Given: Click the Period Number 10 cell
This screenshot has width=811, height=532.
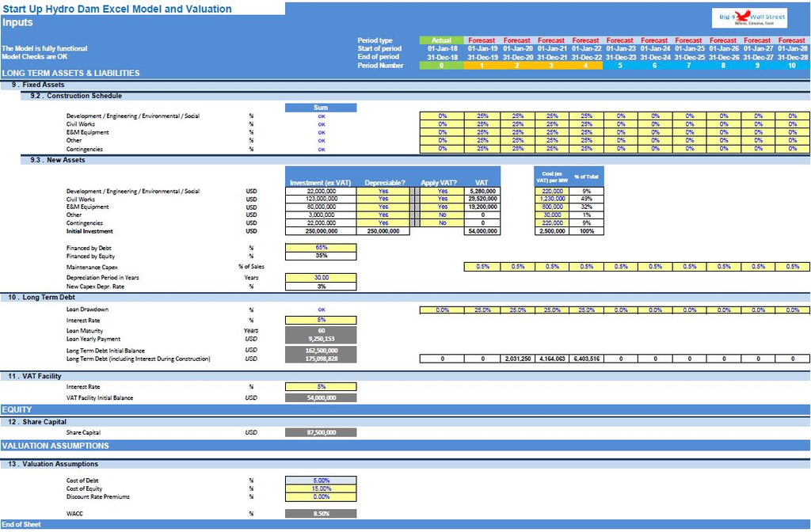Looking at the screenshot, I should coord(791,66).
